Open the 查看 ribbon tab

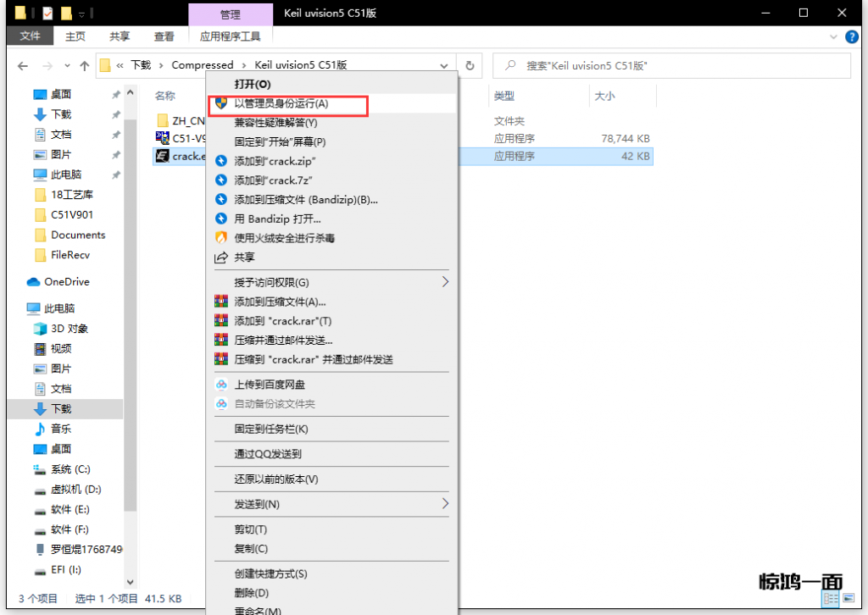164,36
